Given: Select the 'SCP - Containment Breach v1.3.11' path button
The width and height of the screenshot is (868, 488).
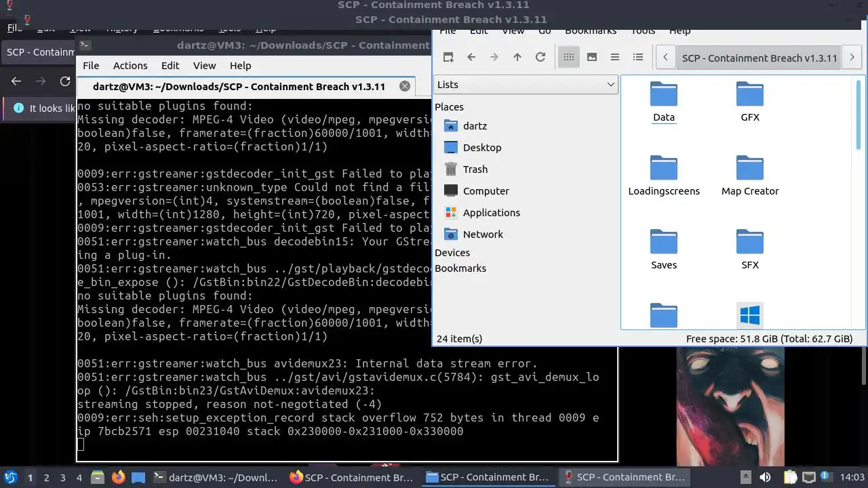Looking at the screenshot, I should 759,58.
